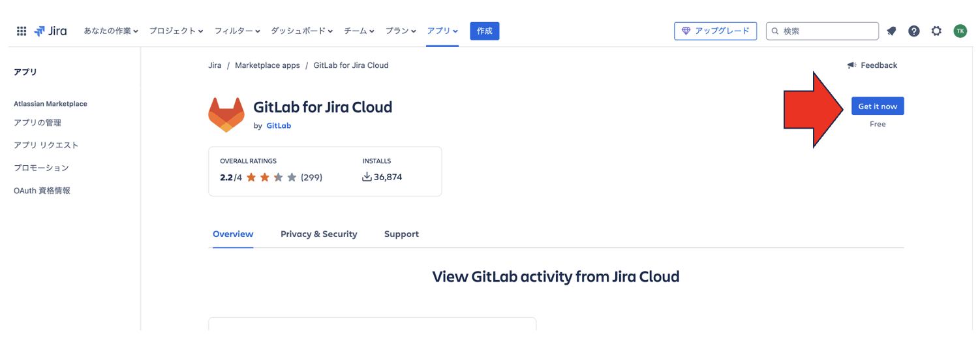
Task: Open GitLab for Jira Cloud breadcrumb
Action: tap(351, 65)
